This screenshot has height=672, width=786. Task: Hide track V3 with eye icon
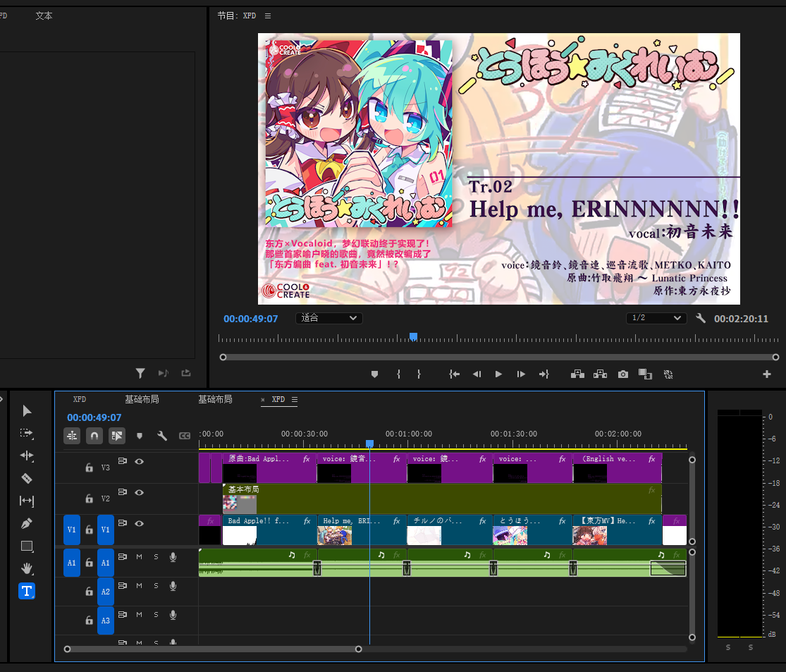[x=140, y=462]
